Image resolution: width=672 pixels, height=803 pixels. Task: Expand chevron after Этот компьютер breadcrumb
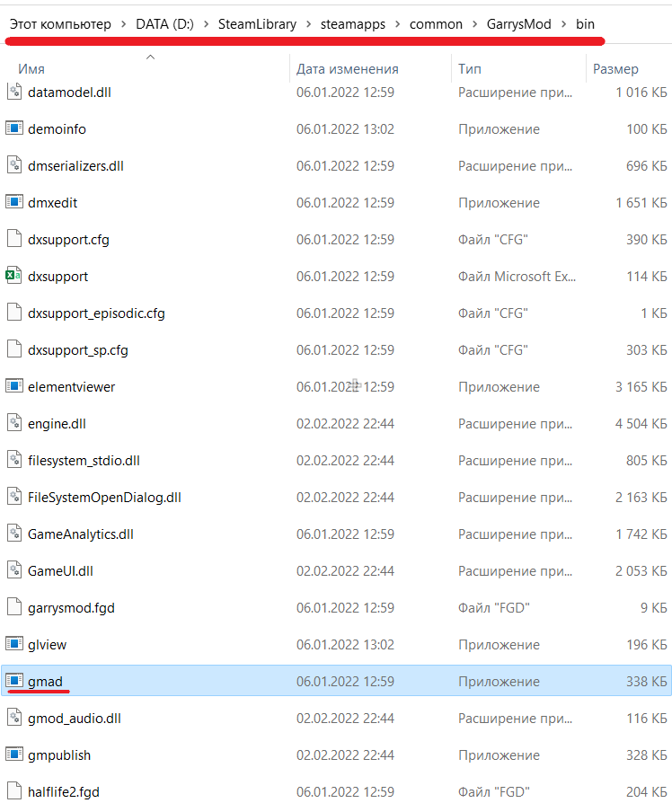coord(124,24)
